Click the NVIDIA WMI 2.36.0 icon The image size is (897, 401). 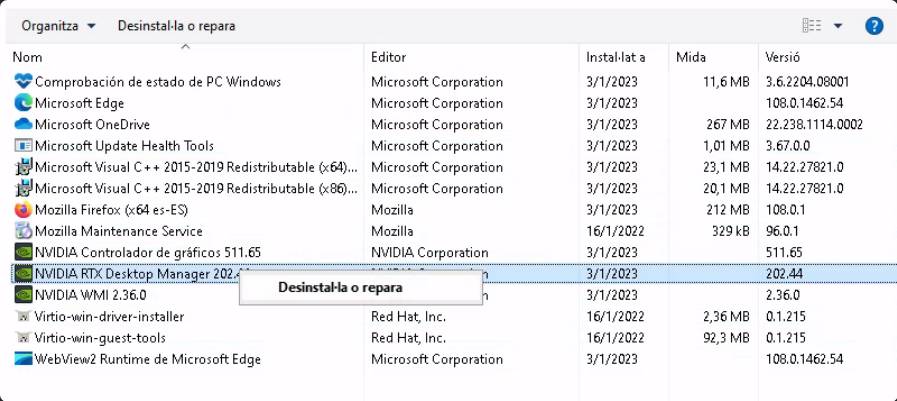point(24,295)
